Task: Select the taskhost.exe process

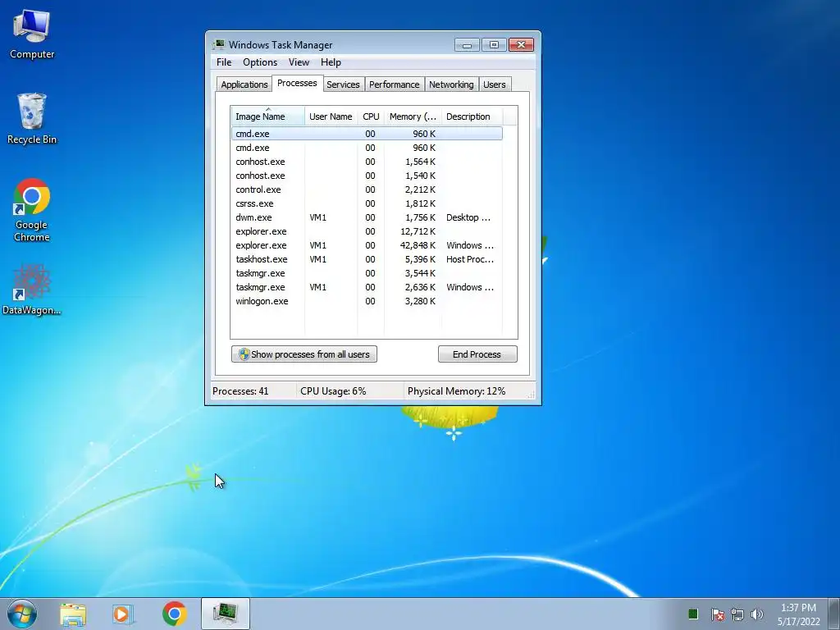Action: (367, 258)
